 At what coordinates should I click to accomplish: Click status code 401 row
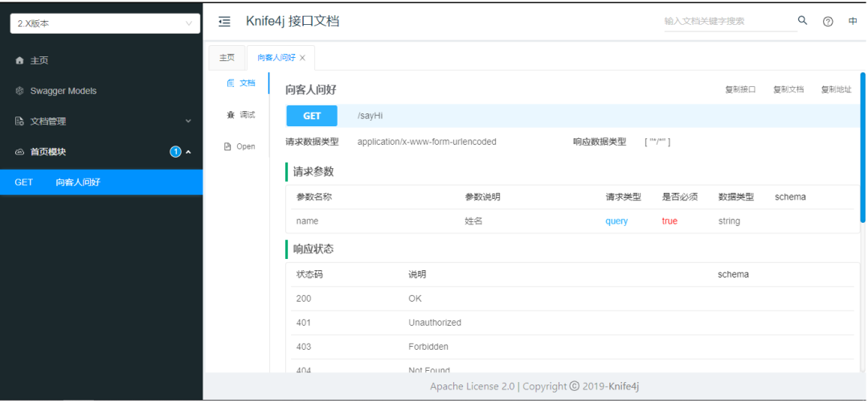[573, 323]
